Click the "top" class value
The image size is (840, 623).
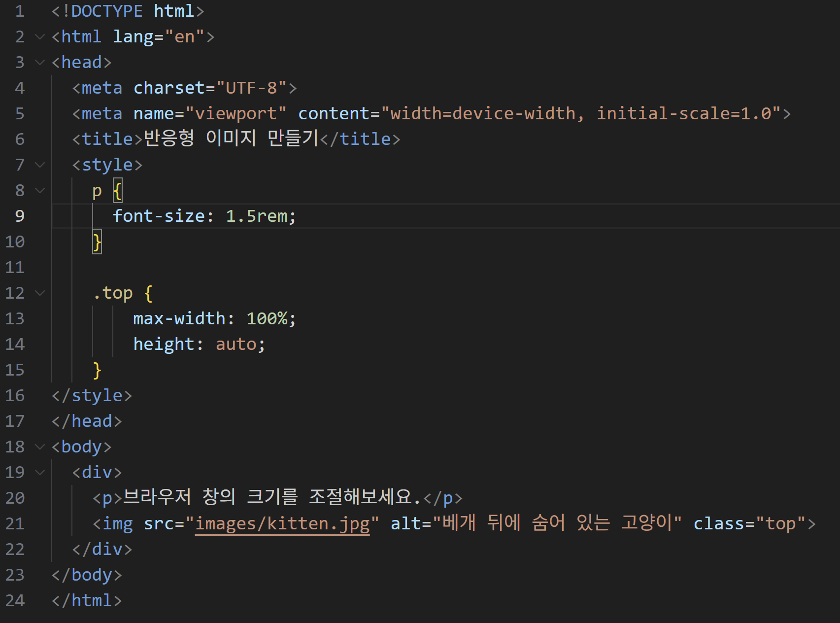781,523
